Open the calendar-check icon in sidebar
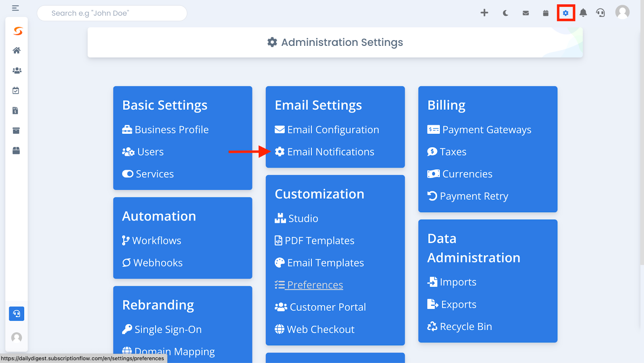644x363 pixels. tap(16, 90)
